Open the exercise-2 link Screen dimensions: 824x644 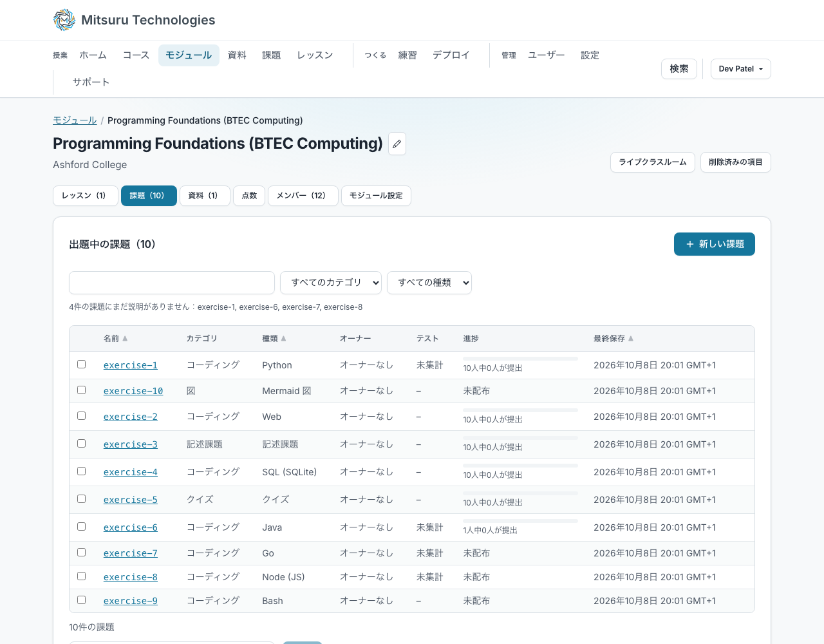(131, 417)
